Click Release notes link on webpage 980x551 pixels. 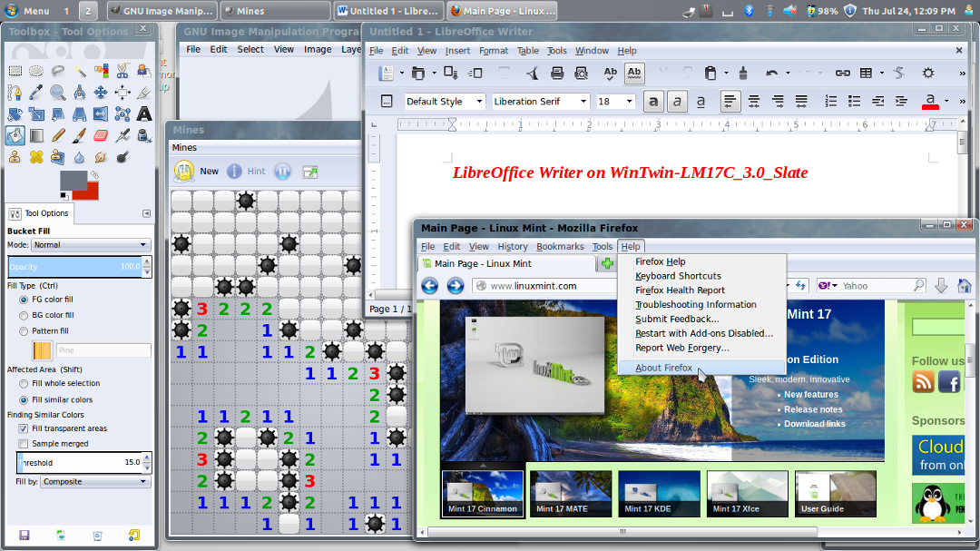click(813, 409)
